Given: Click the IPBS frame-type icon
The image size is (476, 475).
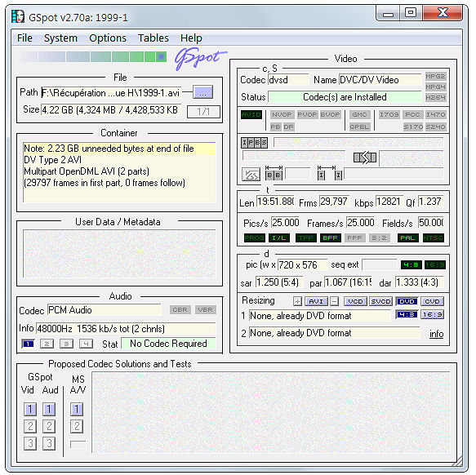Looking at the screenshot, I should tap(255, 142).
